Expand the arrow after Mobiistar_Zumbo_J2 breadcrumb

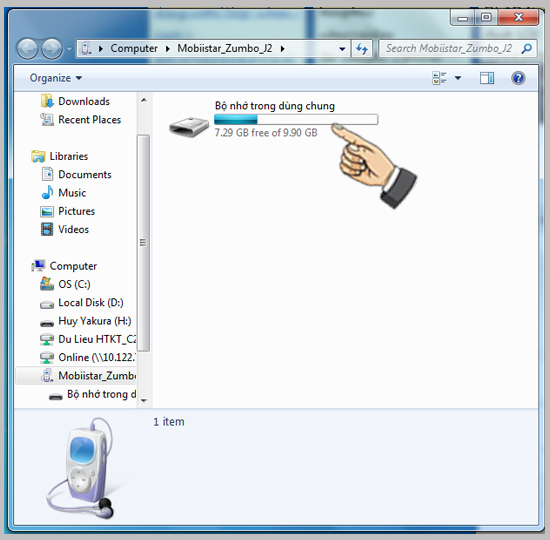(x=282, y=49)
